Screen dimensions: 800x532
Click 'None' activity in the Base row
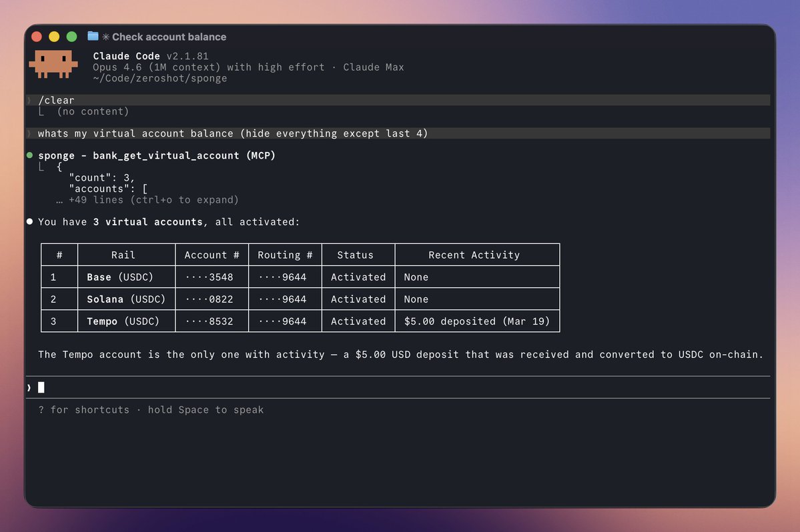point(416,277)
